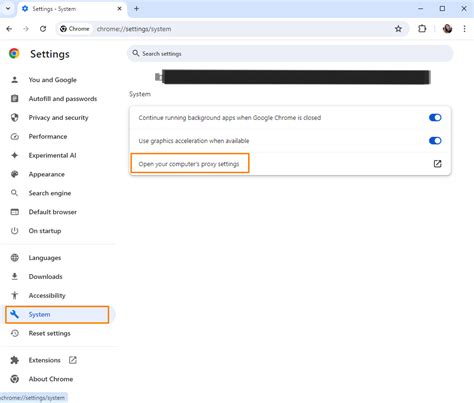The width and height of the screenshot is (474, 403).
Task: Toggle Continue running background apps switch
Action: pyautogui.click(x=435, y=118)
